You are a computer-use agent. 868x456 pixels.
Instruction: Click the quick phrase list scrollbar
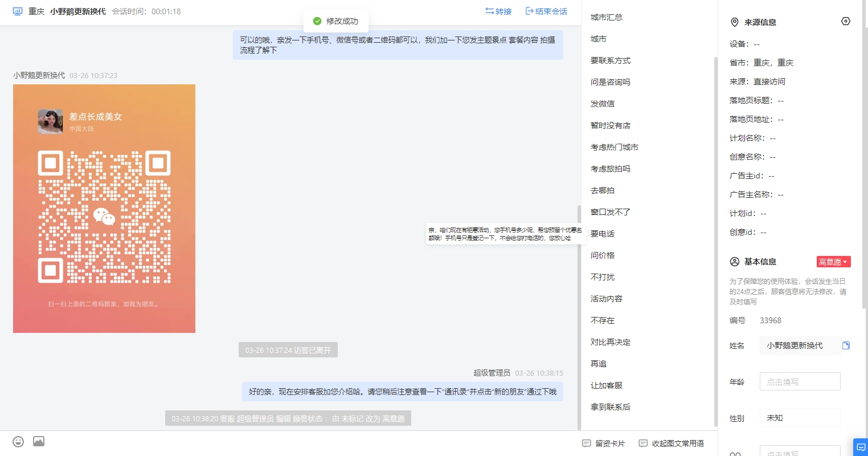tap(715, 242)
